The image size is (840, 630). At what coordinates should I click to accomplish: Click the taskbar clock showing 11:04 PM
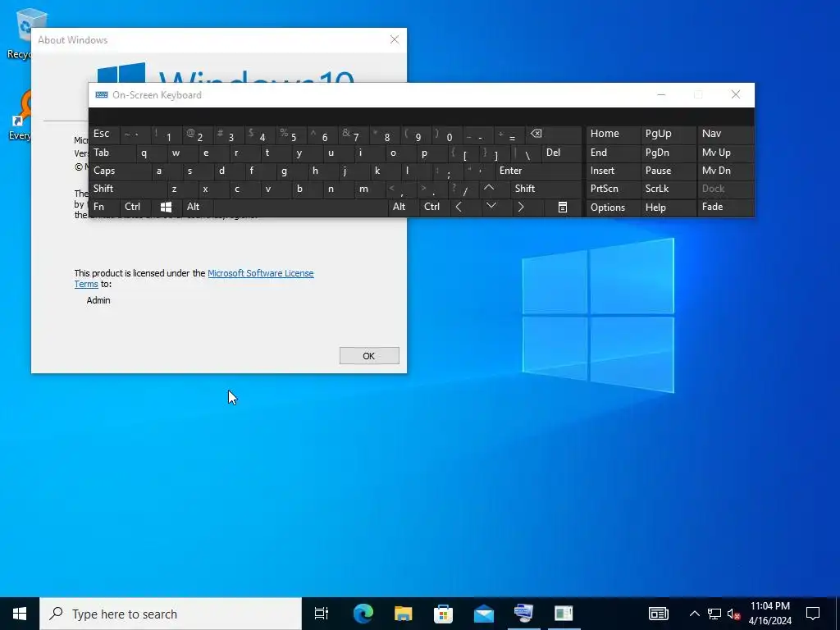[769, 614]
